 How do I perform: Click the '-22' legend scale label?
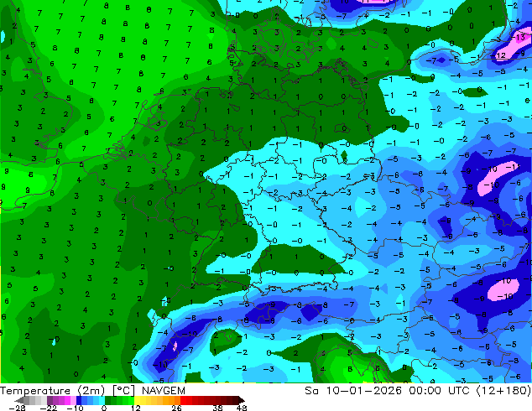click(x=49, y=408)
